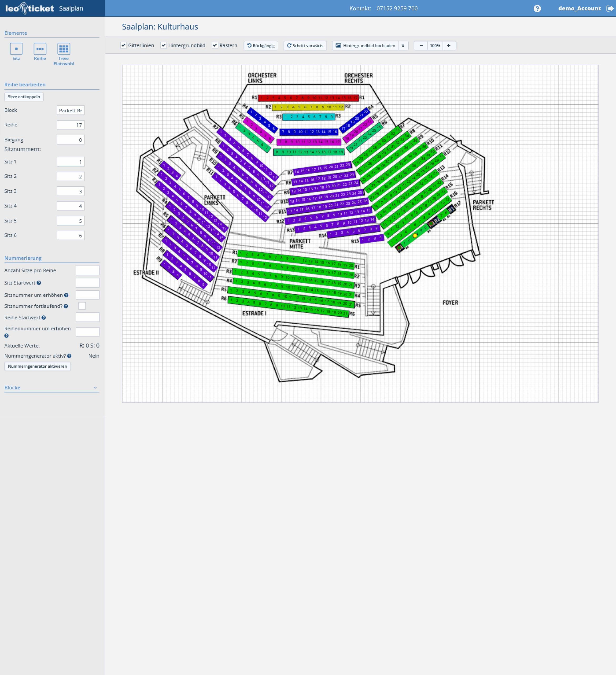Click Schritt vorwärts redo button

tap(305, 46)
